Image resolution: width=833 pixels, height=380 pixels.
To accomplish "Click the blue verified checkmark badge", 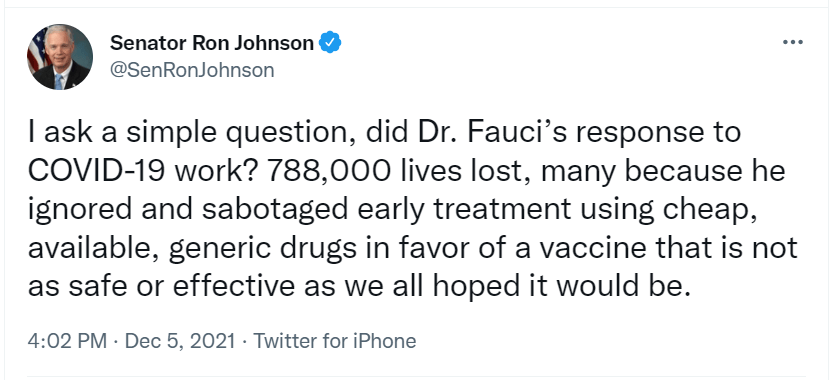I will (330, 43).
